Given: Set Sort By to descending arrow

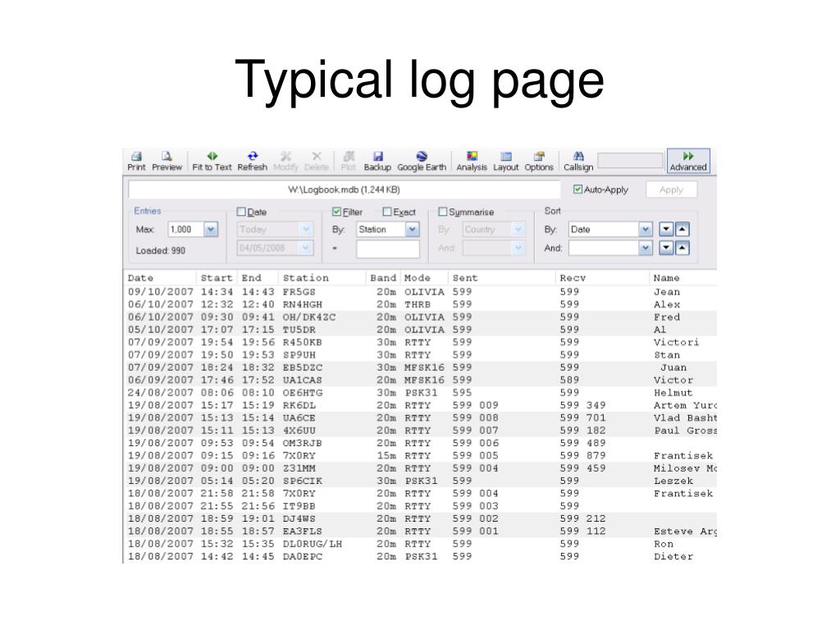Looking at the screenshot, I should pyautogui.click(x=666, y=230).
